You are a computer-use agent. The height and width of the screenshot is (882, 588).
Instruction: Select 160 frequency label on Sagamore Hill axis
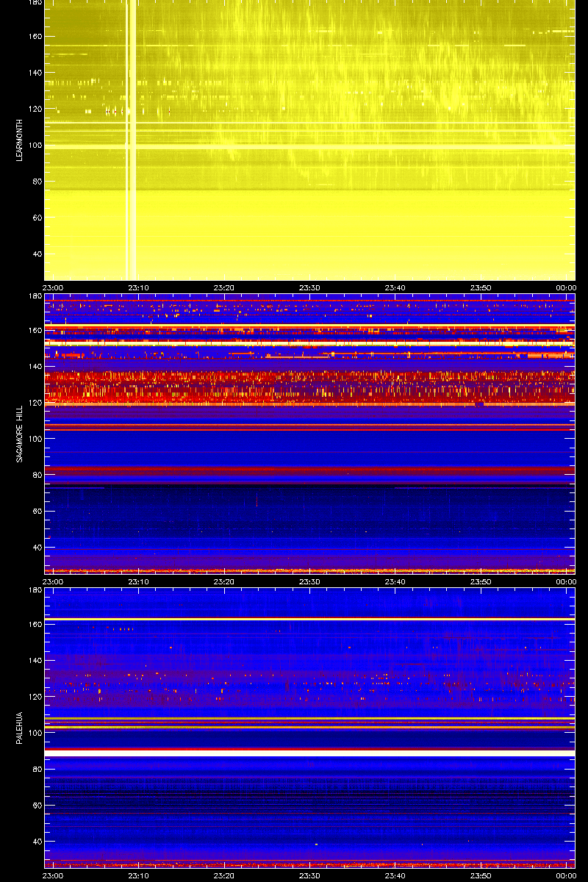point(35,331)
